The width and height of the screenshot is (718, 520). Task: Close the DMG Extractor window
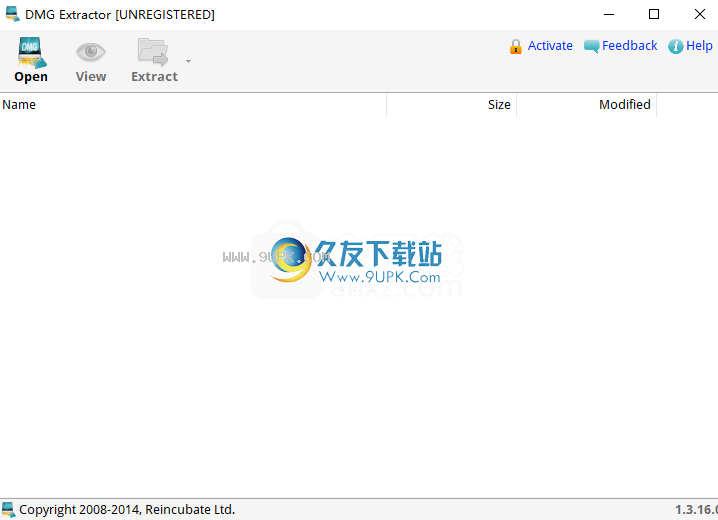pos(699,14)
